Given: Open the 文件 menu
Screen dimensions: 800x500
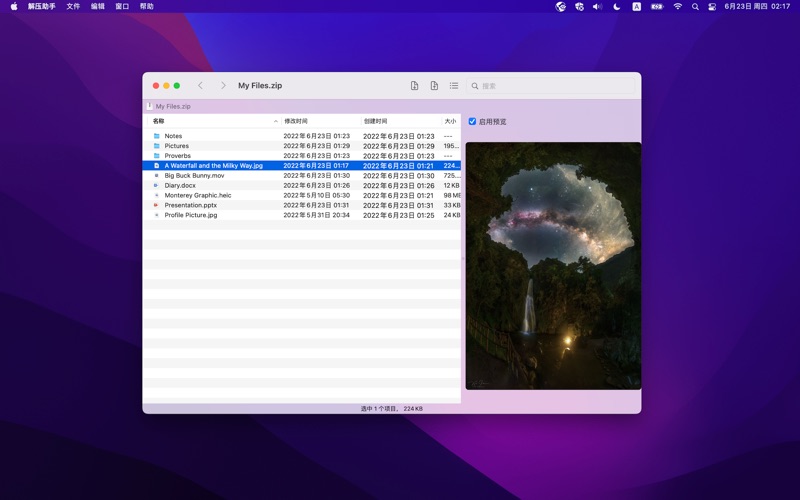Looking at the screenshot, I should [x=73, y=7].
